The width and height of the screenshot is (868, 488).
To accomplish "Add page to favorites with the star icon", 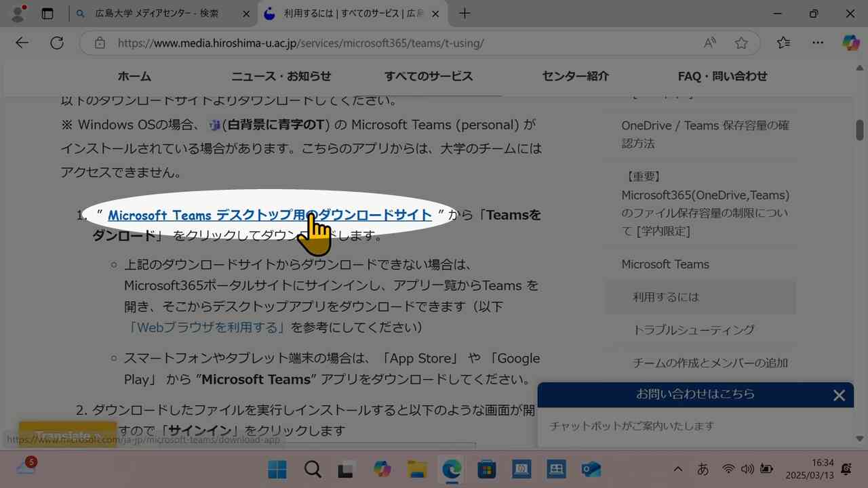I will pos(741,42).
